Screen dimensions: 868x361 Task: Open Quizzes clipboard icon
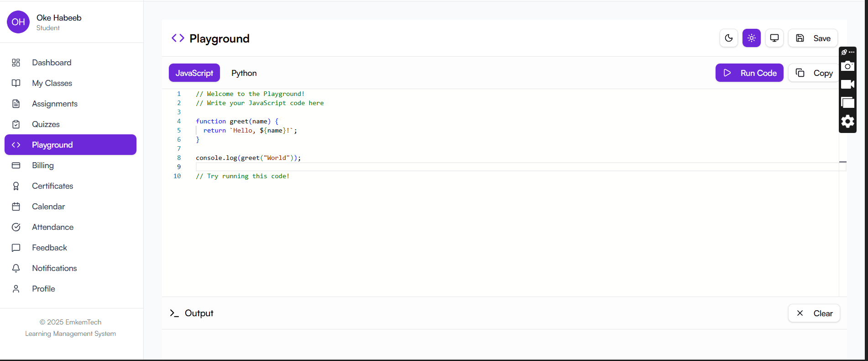(x=16, y=124)
